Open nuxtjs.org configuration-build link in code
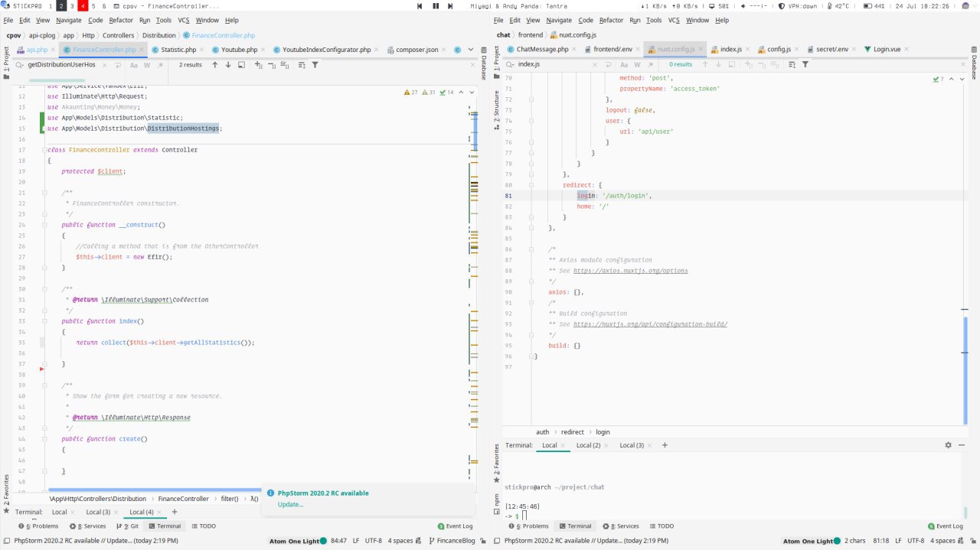The height and width of the screenshot is (550, 980). 650,324
